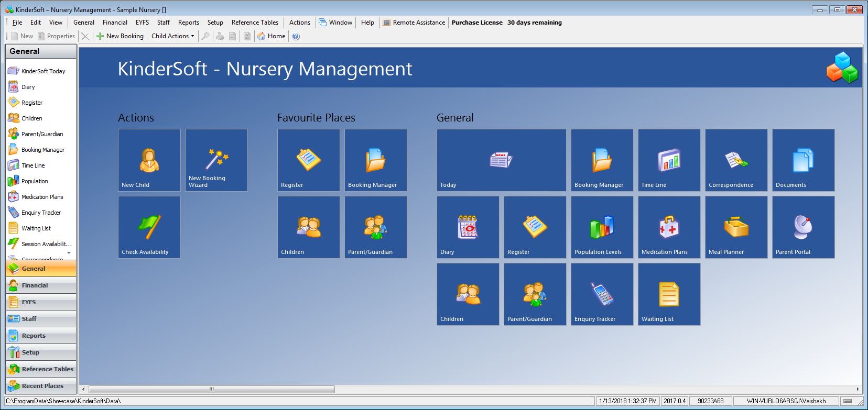Viewport: 868px width, 410px height.
Task: Open the View menu
Action: 56,23
